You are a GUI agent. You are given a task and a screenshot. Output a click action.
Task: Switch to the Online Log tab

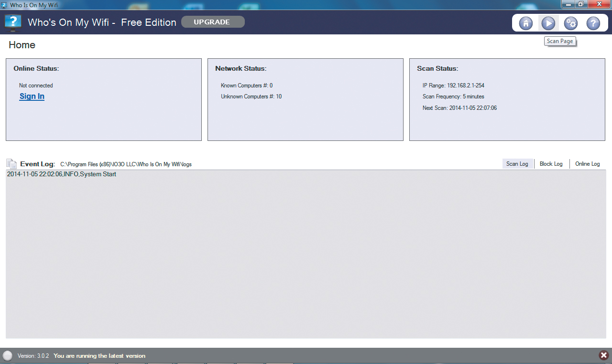(587, 164)
